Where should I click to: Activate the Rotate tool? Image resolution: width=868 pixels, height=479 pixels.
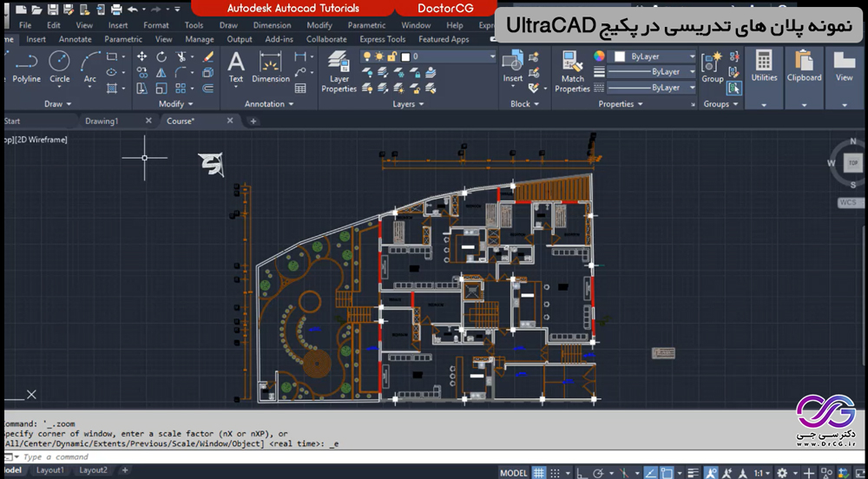coord(161,56)
